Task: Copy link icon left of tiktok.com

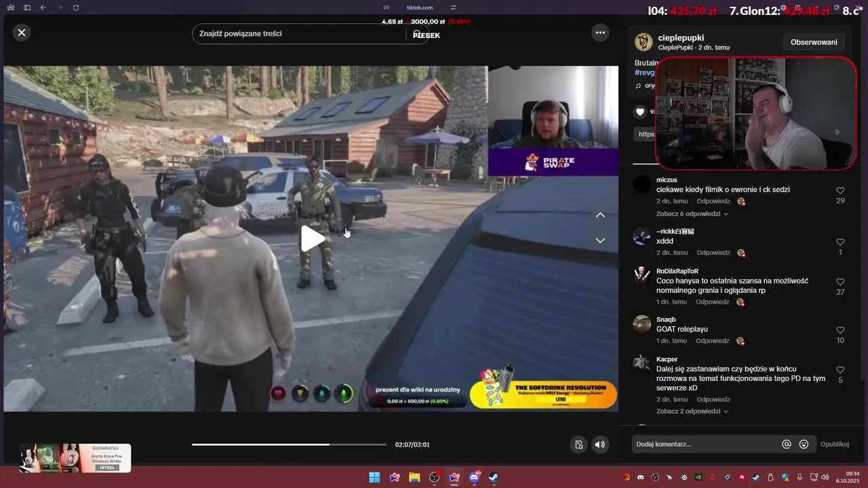Action: 387,7
